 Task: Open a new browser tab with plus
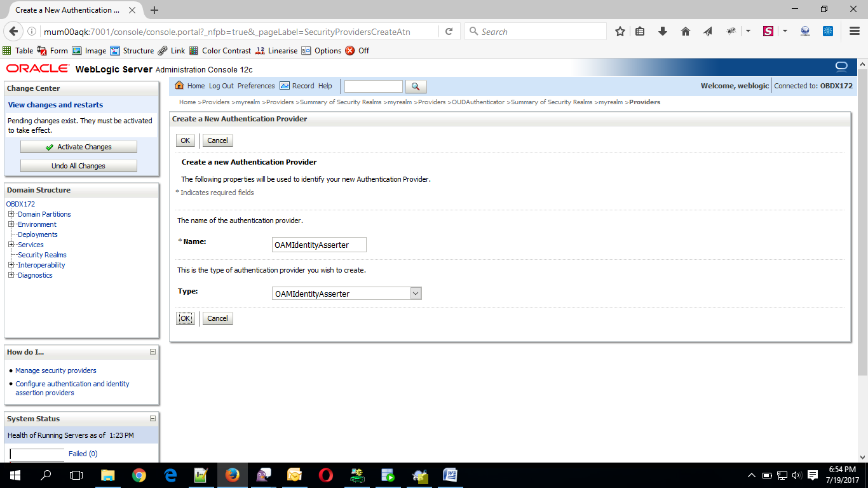[x=154, y=10]
